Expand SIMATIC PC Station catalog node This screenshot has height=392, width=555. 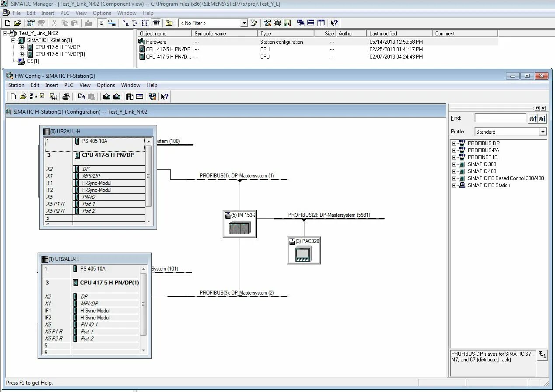pos(454,185)
